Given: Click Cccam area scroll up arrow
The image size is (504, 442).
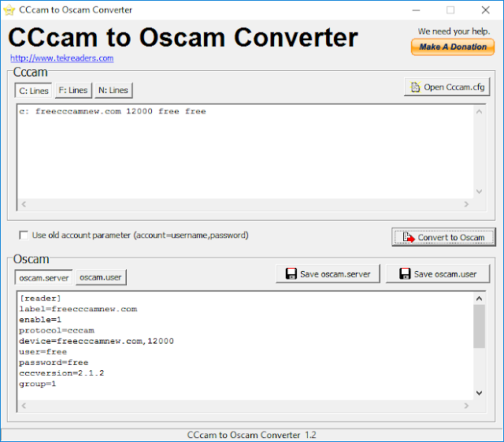Looking at the screenshot, I should click(479, 112).
